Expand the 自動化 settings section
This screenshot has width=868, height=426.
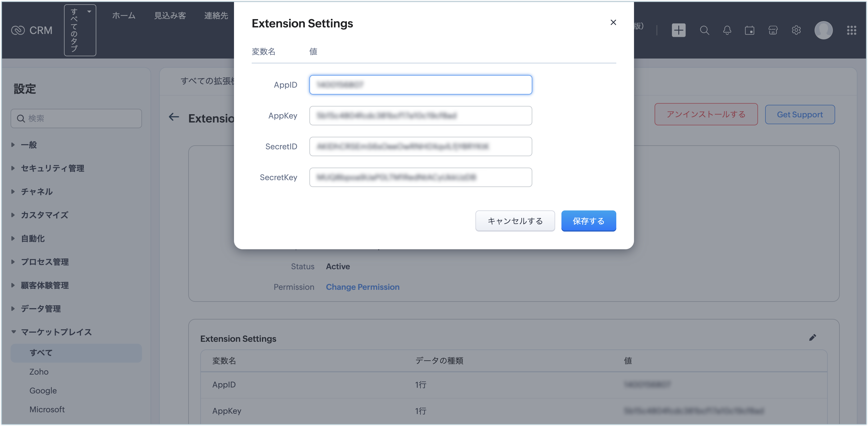click(33, 239)
